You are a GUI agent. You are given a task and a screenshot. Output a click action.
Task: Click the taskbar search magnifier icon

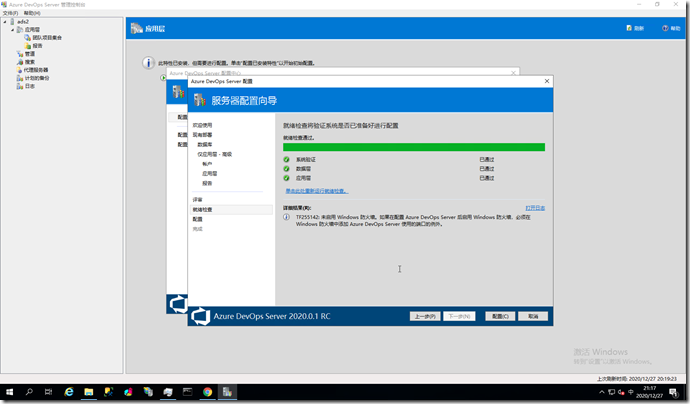pyautogui.click(x=29, y=392)
